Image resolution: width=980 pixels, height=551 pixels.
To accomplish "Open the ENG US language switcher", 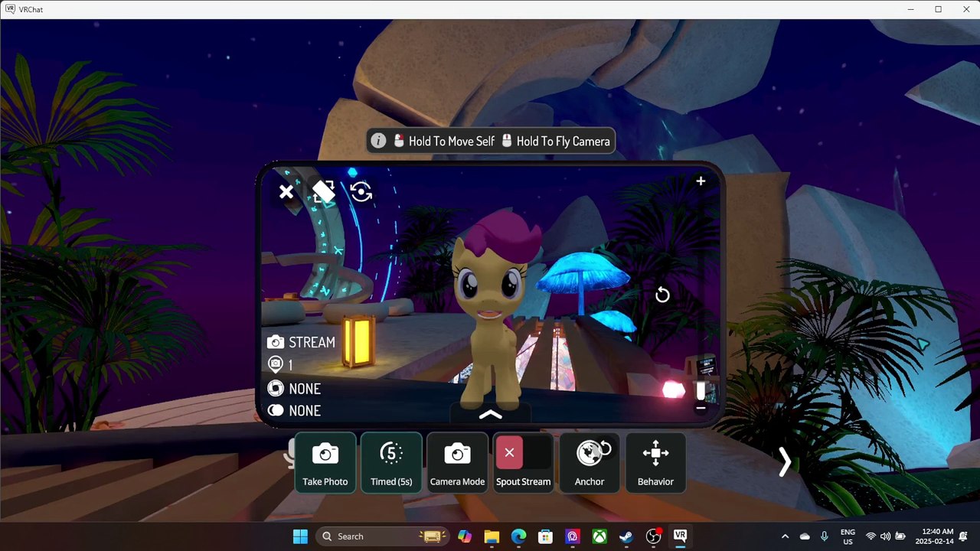I will click(x=848, y=536).
